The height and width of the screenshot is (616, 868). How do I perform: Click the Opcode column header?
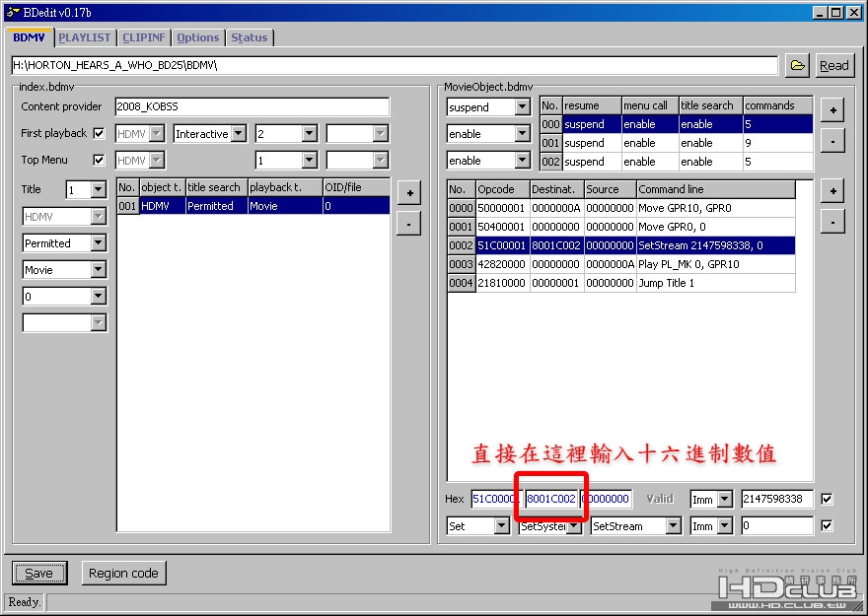point(503,189)
